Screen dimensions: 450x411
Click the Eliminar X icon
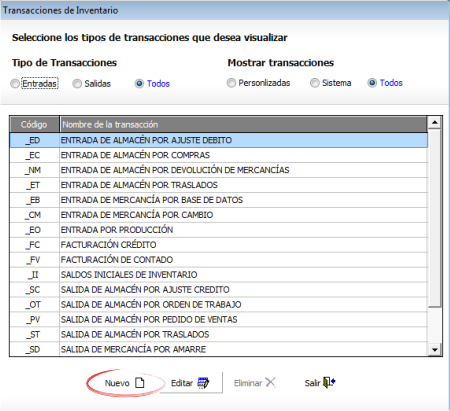(270, 382)
